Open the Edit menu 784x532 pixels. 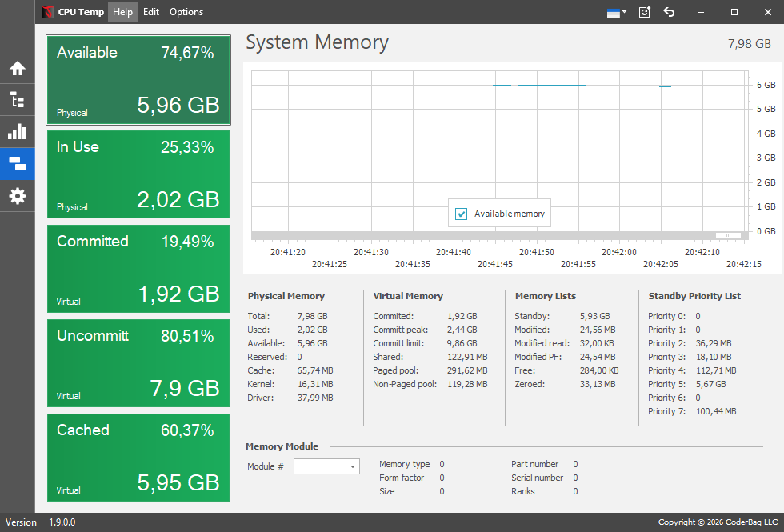(x=151, y=12)
